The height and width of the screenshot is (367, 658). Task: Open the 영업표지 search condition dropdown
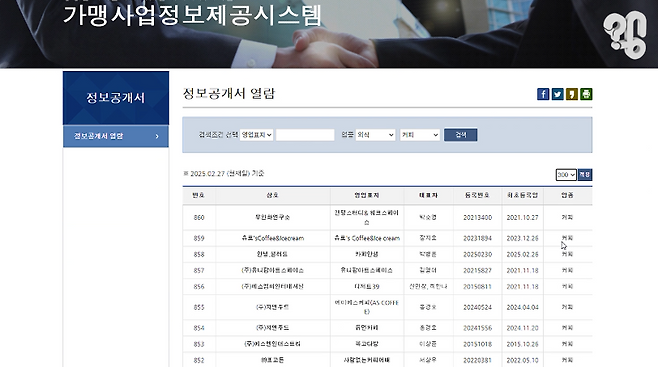pos(256,135)
